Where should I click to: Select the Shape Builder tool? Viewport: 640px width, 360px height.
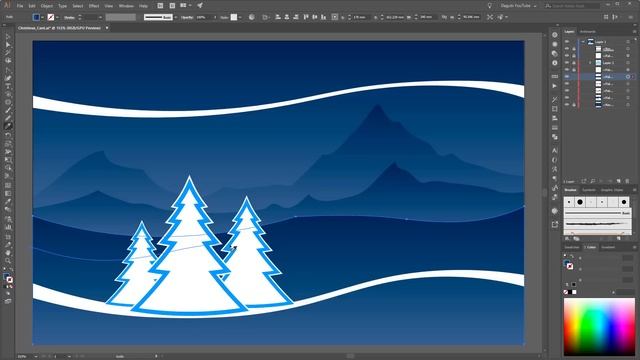coord(8,168)
